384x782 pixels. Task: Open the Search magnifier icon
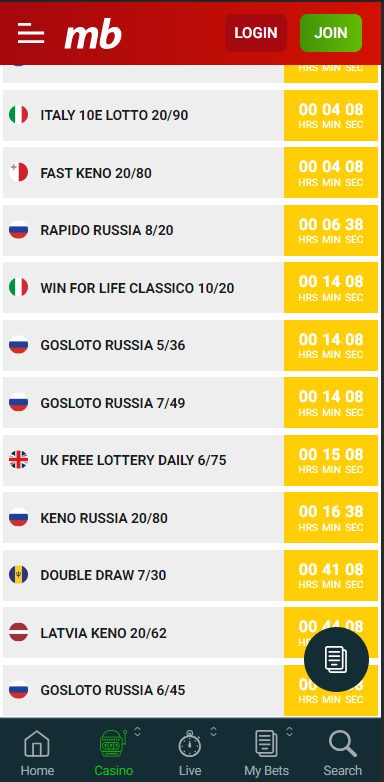pos(343,743)
